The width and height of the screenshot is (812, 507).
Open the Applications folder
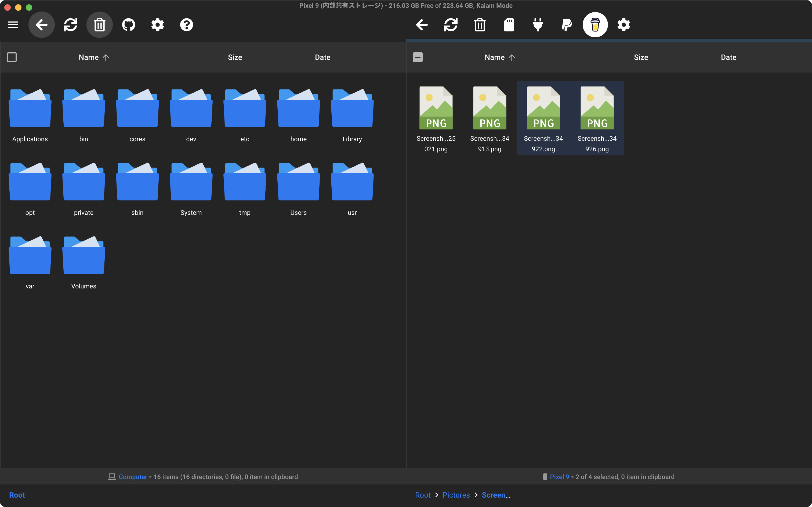[30, 115]
